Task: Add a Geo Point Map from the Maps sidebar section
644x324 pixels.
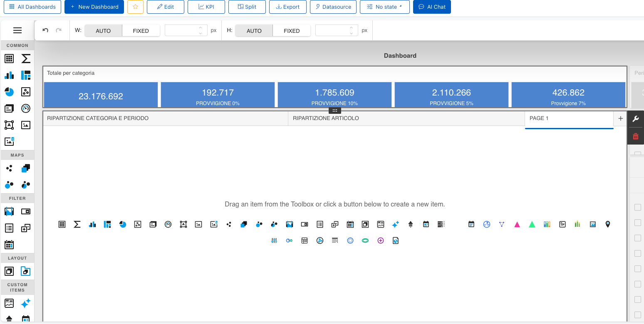Action: point(9,168)
